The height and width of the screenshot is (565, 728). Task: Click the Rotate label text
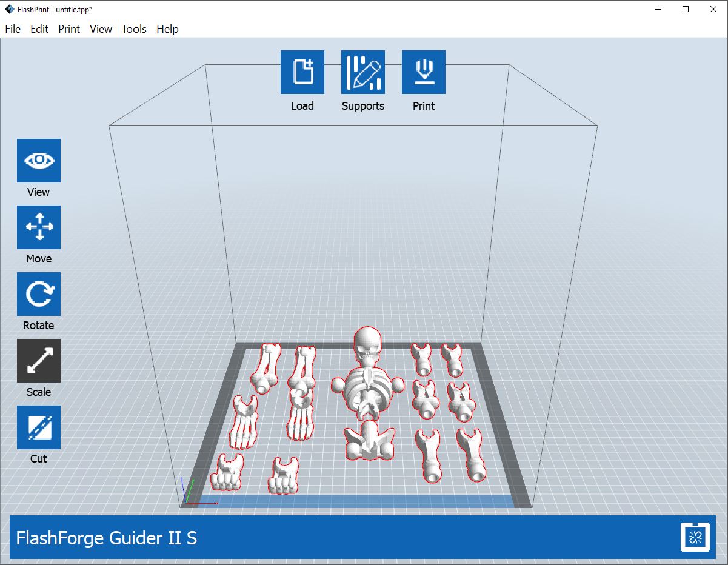point(39,326)
